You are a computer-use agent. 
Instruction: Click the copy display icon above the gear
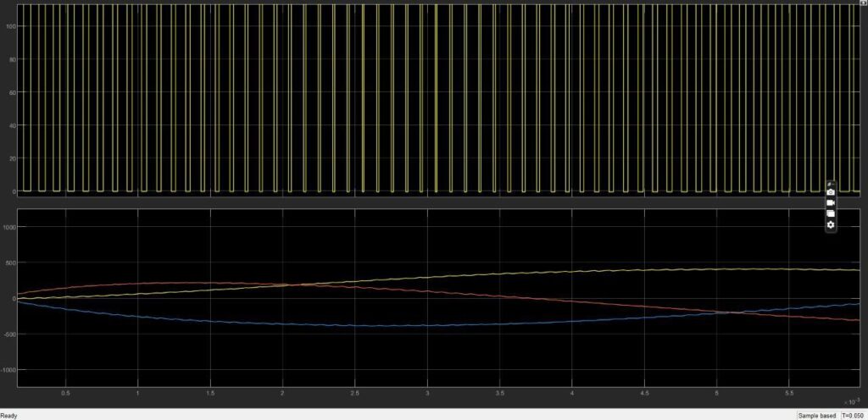(831, 214)
